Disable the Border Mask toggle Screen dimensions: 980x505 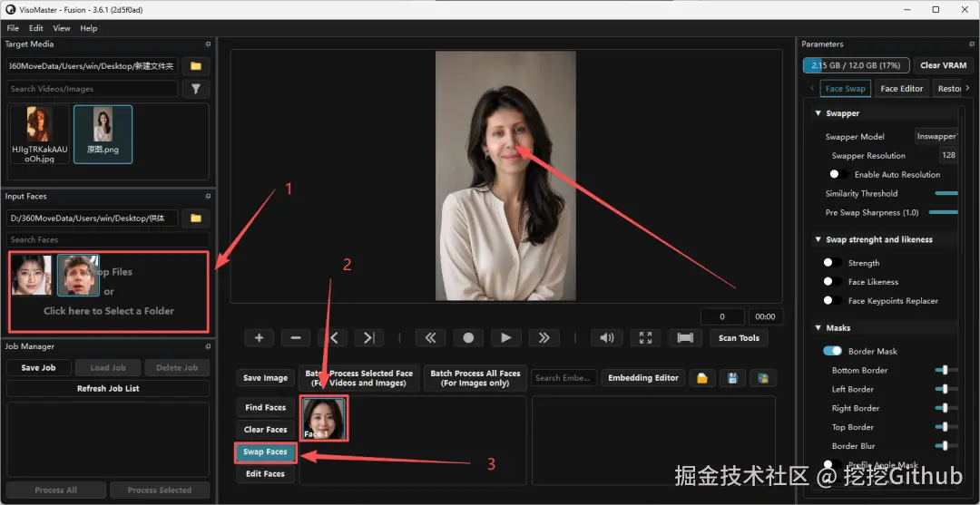click(x=832, y=351)
